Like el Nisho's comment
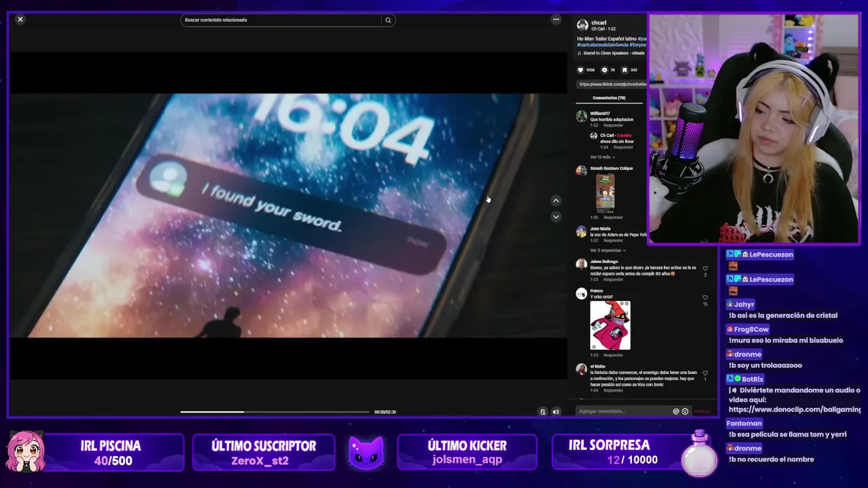The image size is (868, 488). pos(705,373)
